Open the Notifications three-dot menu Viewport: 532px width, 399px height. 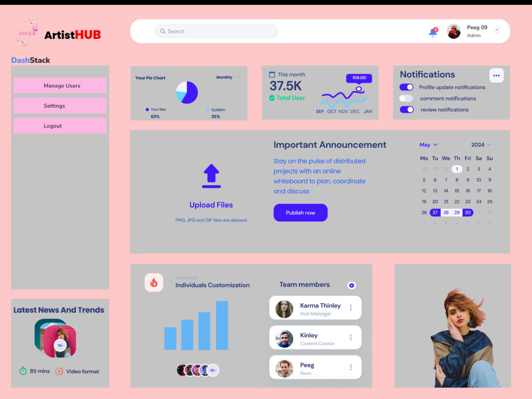coord(496,76)
